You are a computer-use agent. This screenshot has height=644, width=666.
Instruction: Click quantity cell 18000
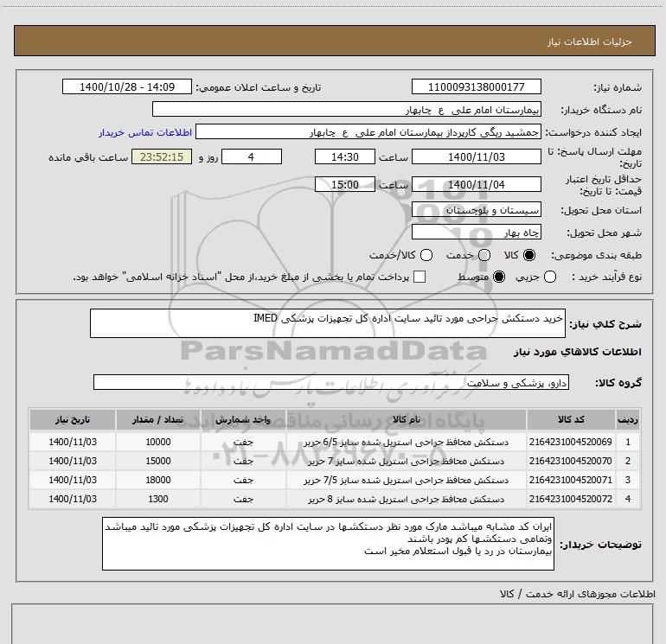tap(158, 480)
